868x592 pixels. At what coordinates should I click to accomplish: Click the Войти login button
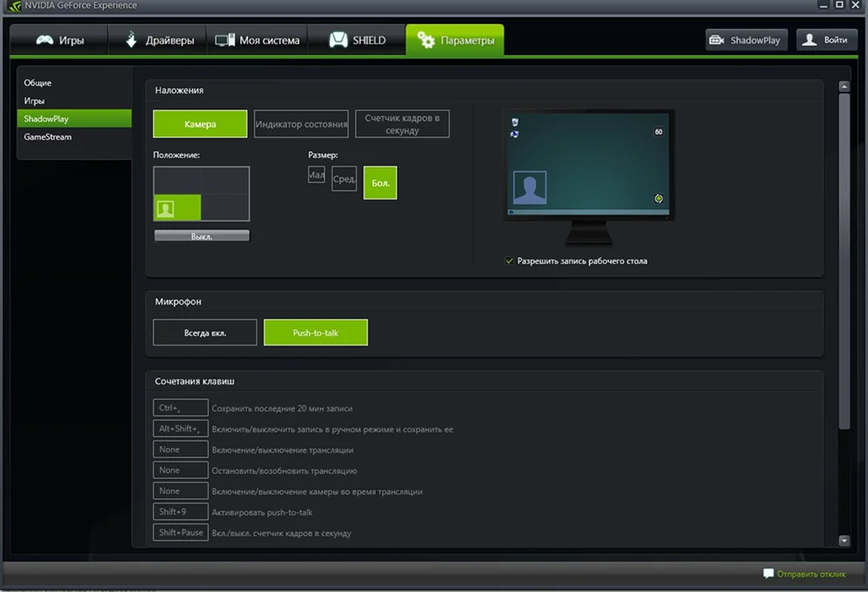point(826,40)
